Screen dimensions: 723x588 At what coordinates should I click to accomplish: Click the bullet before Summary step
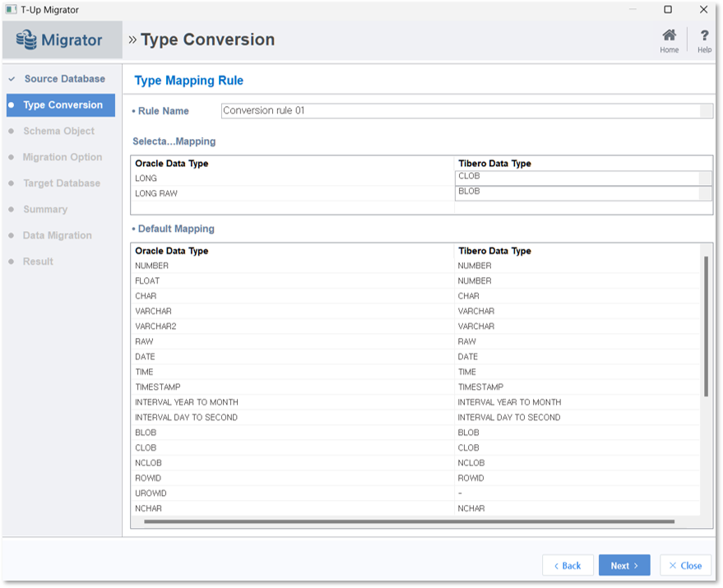[x=12, y=210]
